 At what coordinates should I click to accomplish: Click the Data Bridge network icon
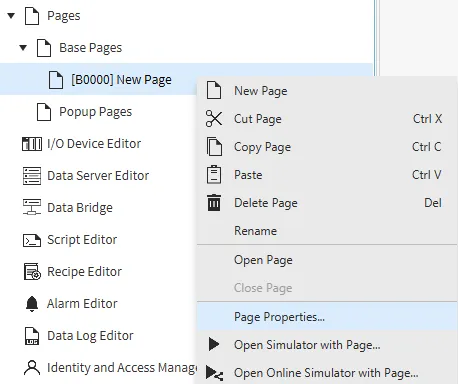(32, 208)
